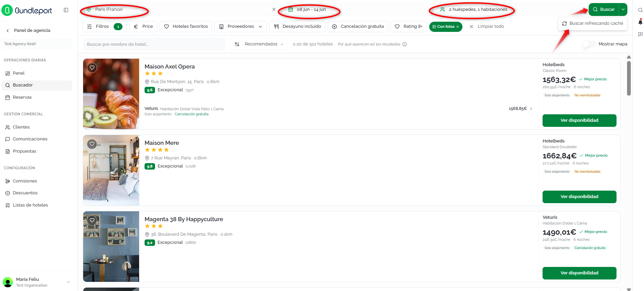
Task: Clear the Paris (France) destination with the X
Action: click(x=274, y=9)
